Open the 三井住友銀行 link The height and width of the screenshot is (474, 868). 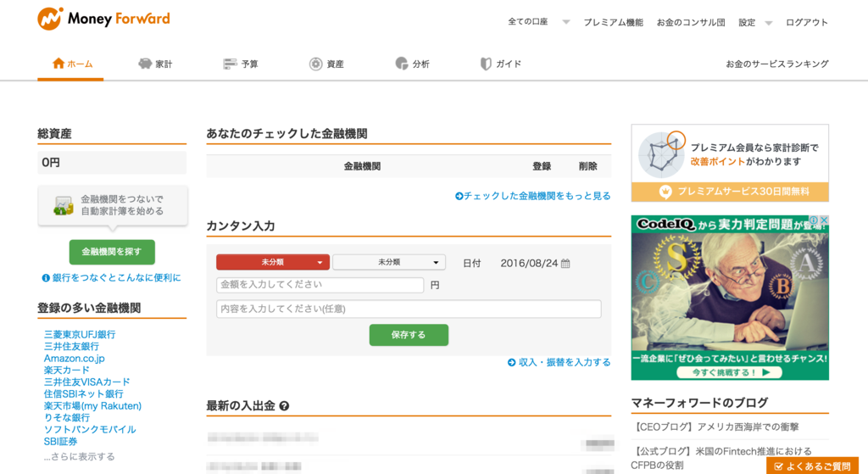(71, 346)
